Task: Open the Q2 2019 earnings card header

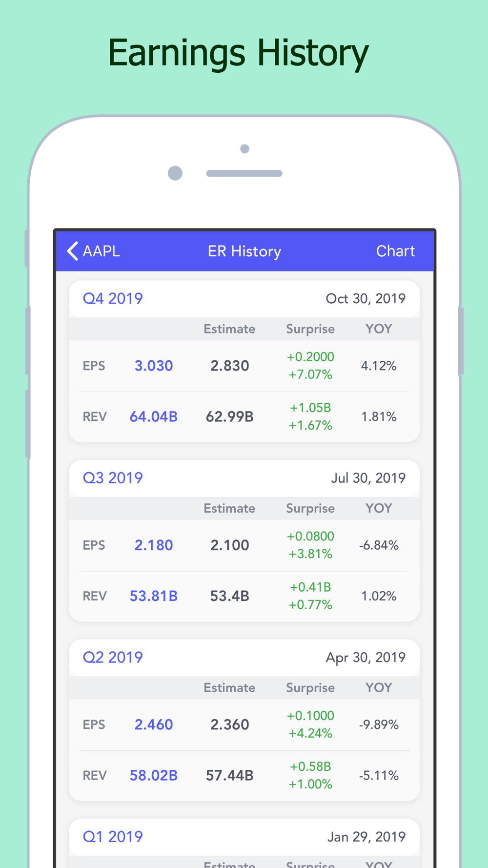Action: pyautogui.click(x=244, y=658)
